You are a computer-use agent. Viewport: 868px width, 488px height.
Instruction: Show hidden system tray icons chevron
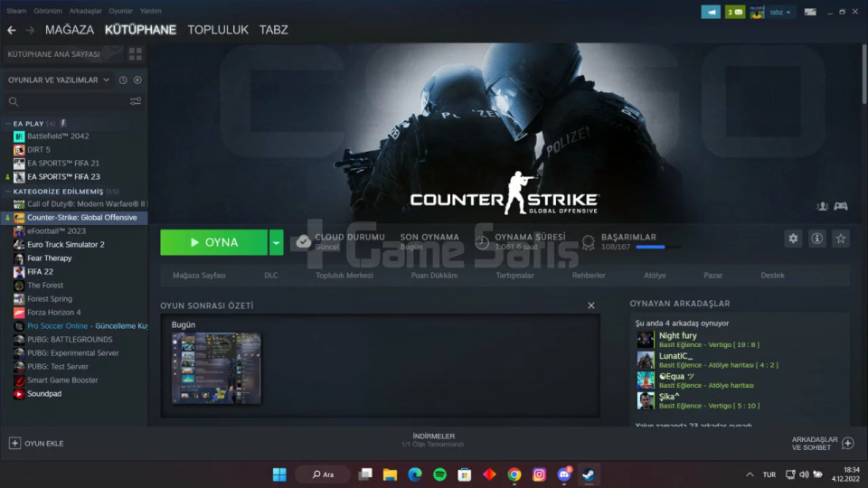(x=750, y=474)
